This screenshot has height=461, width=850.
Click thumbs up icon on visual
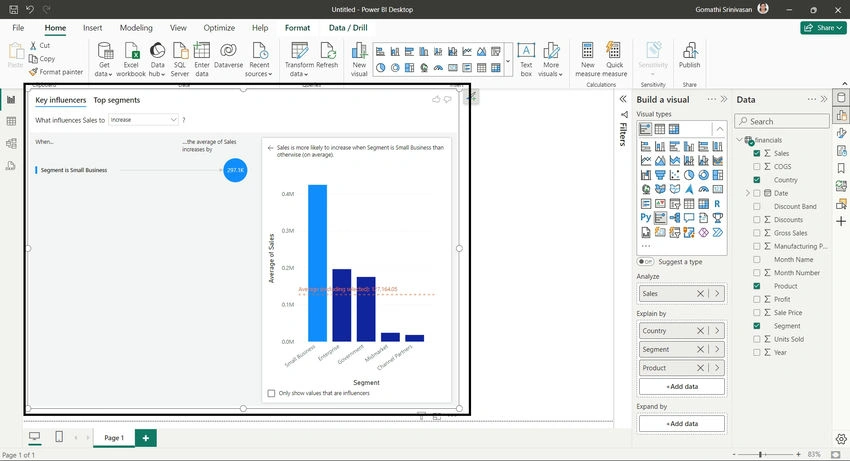point(436,99)
